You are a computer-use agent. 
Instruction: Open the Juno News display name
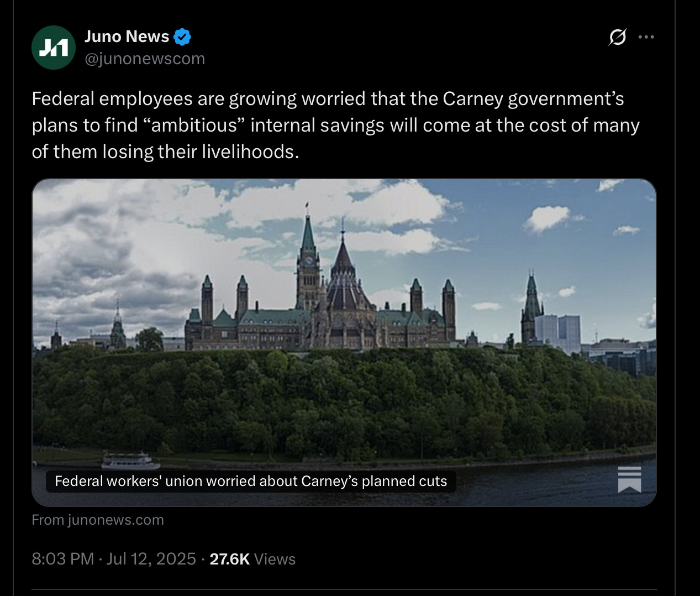[127, 36]
